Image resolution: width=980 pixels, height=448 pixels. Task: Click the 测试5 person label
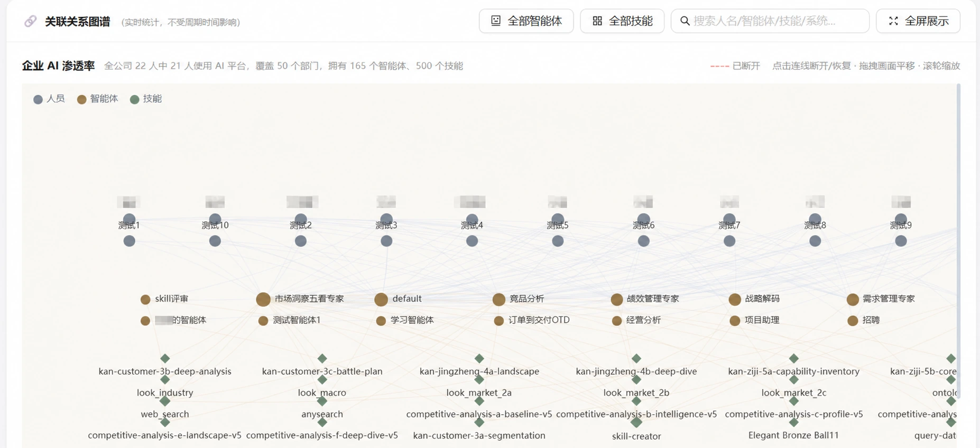coord(558,225)
